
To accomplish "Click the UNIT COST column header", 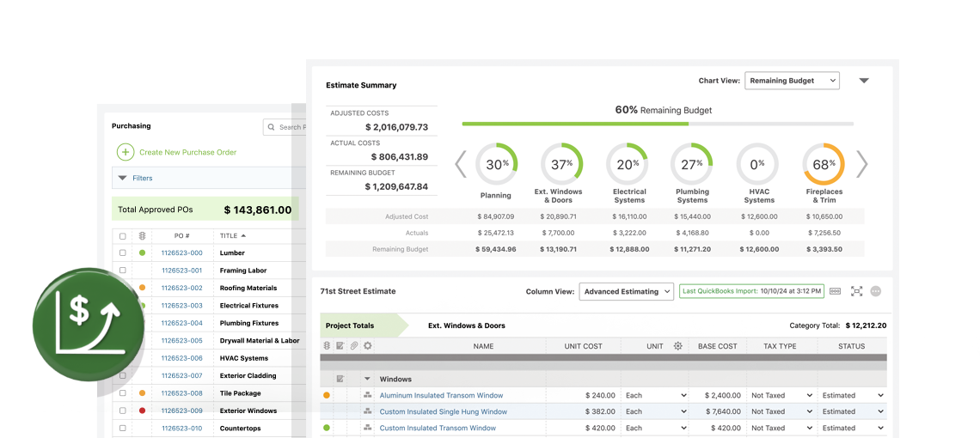I will pos(583,346).
